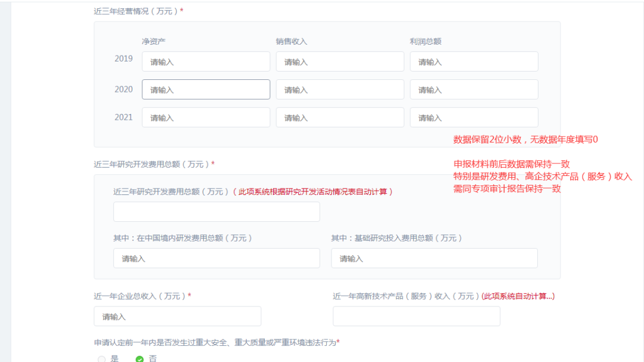Click the 2019 row year label
The width and height of the screenshot is (644, 362).
[123, 59]
